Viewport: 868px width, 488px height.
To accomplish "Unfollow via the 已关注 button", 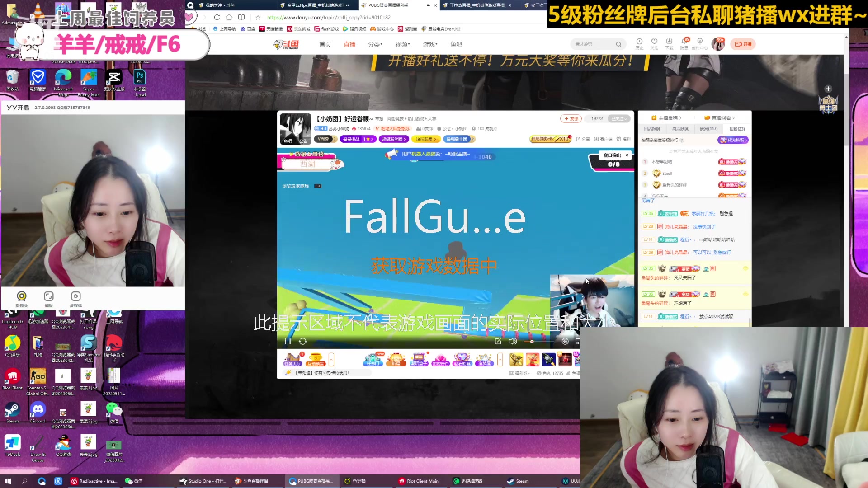I will point(620,118).
